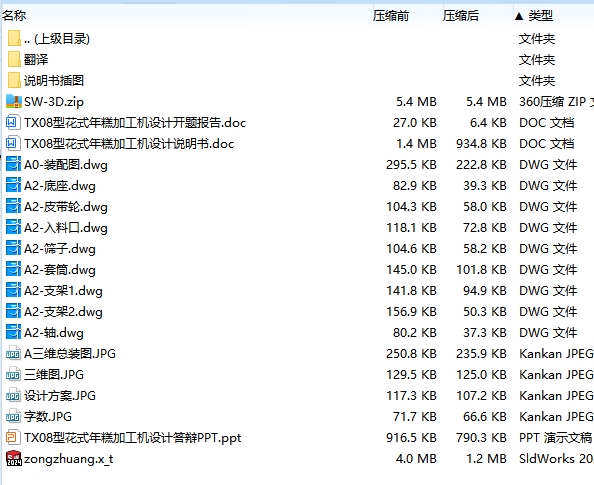The width and height of the screenshot is (594, 485).
Task: Click the parent directory folder icon
Action: (14, 38)
